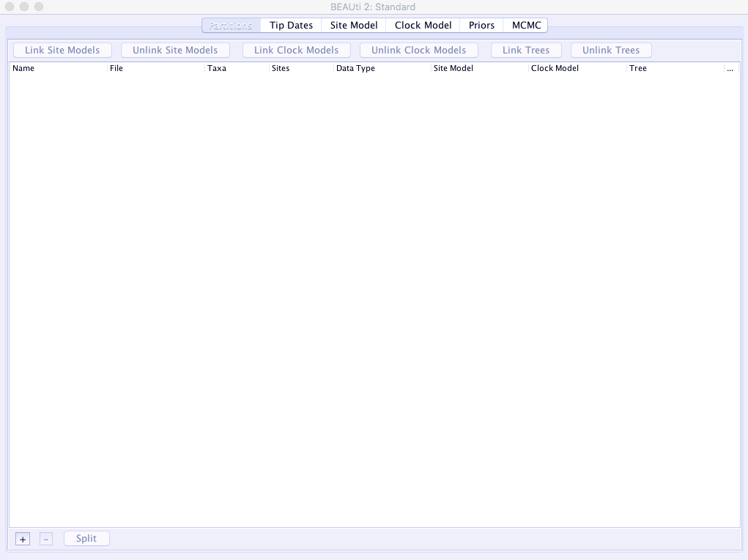The width and height of the screenshot is (748, 560).
Task: Open the Site Model tab
Action: click(354, 26)
